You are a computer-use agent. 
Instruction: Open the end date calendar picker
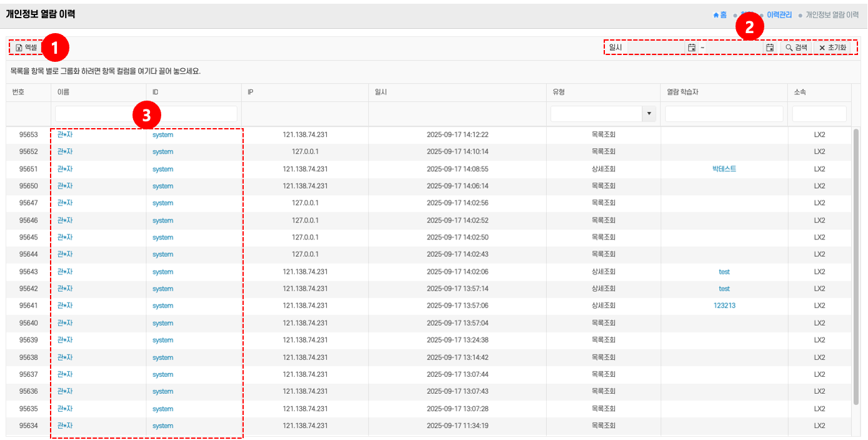(770, 47)
